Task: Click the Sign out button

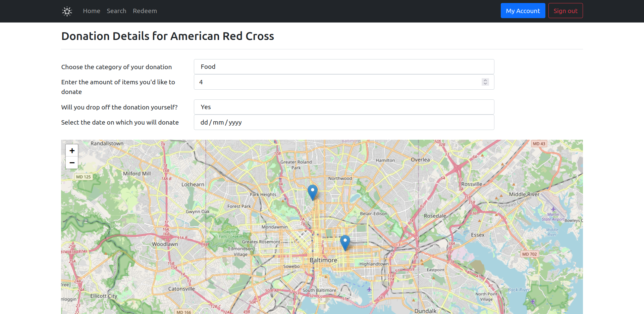Action: (566, 11)
